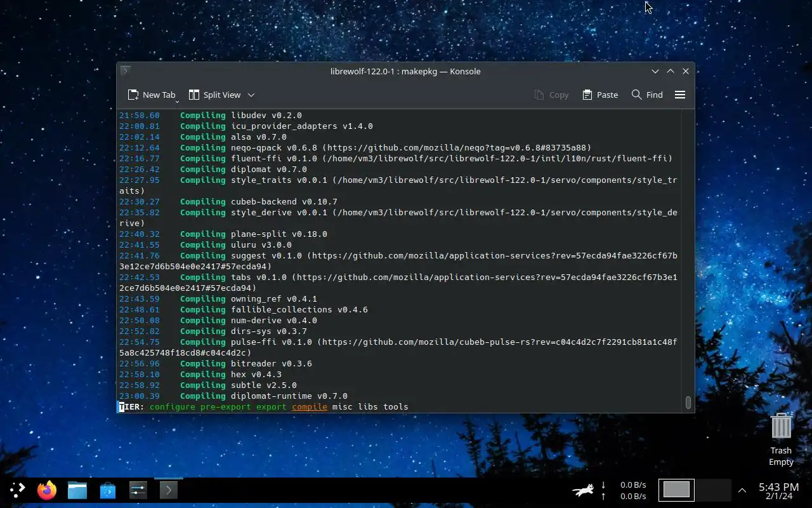
Task: Click the terminal vertical scrollbar handle
Action: click(688, 403)
